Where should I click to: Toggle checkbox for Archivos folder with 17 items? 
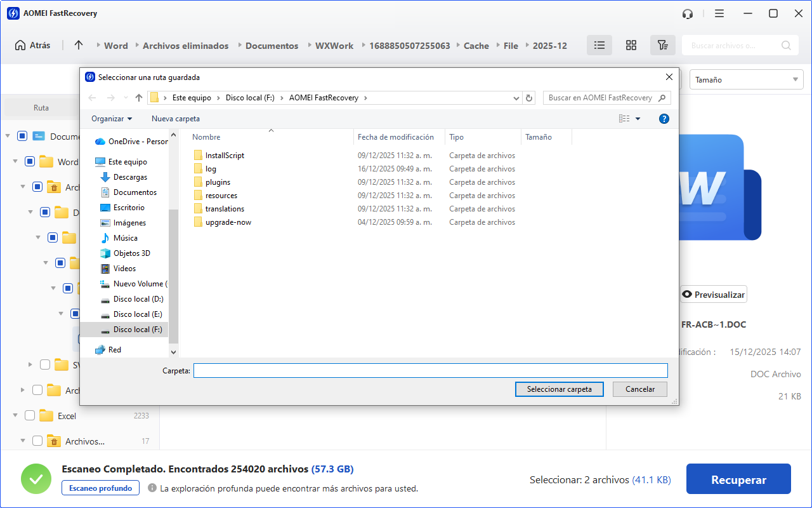pyautogui.click(x=37, y=441)
